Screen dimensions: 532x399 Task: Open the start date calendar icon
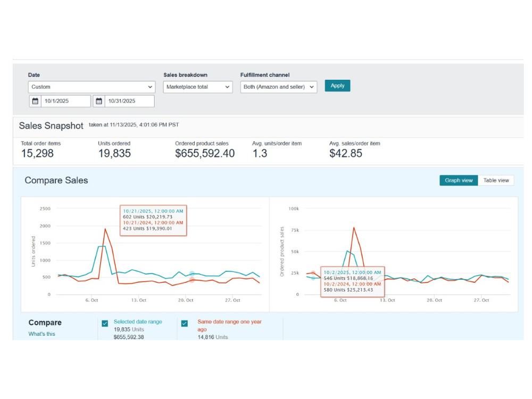[35, 101]
